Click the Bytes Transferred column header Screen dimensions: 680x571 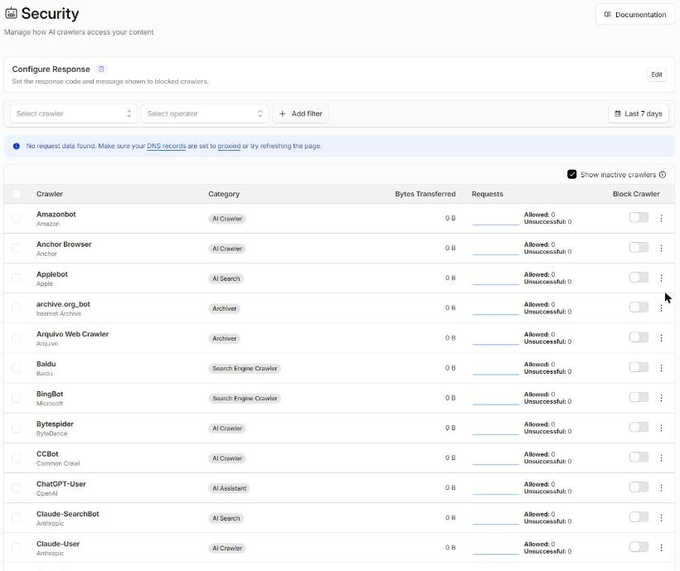point(425,194)
